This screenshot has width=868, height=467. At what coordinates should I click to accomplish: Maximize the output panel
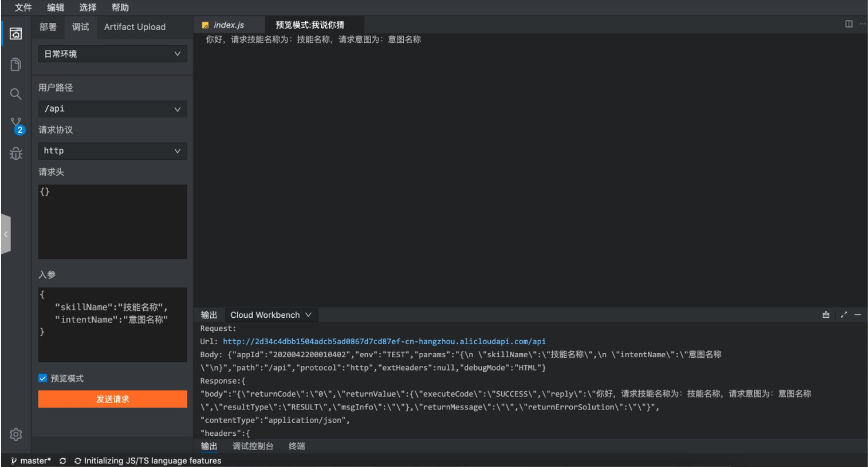844,315
